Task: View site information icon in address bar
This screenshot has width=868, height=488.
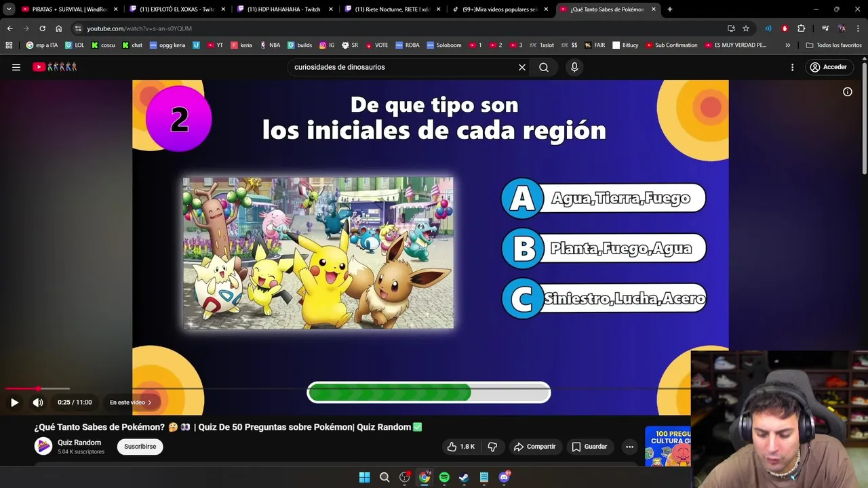Action: pos(78,28)
